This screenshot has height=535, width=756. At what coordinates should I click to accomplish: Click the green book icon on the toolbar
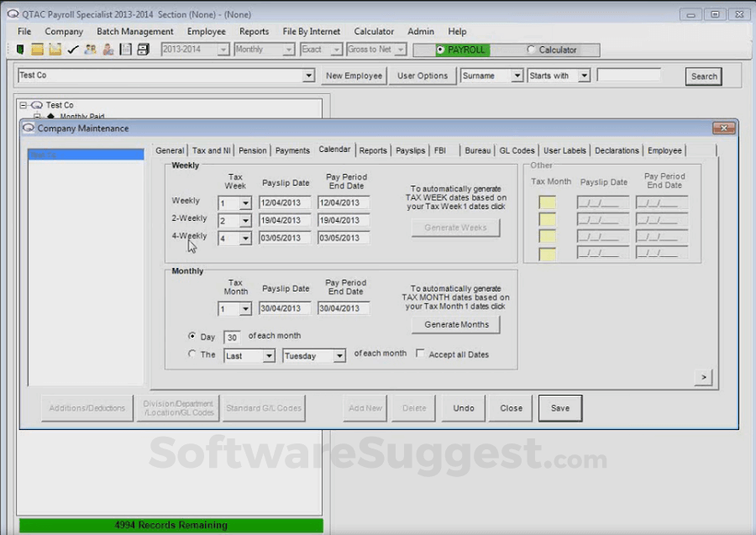coord(20,50)
